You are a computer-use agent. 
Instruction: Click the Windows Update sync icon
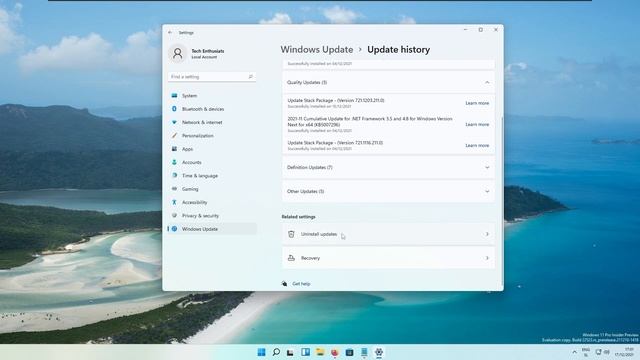pos(174,229)
